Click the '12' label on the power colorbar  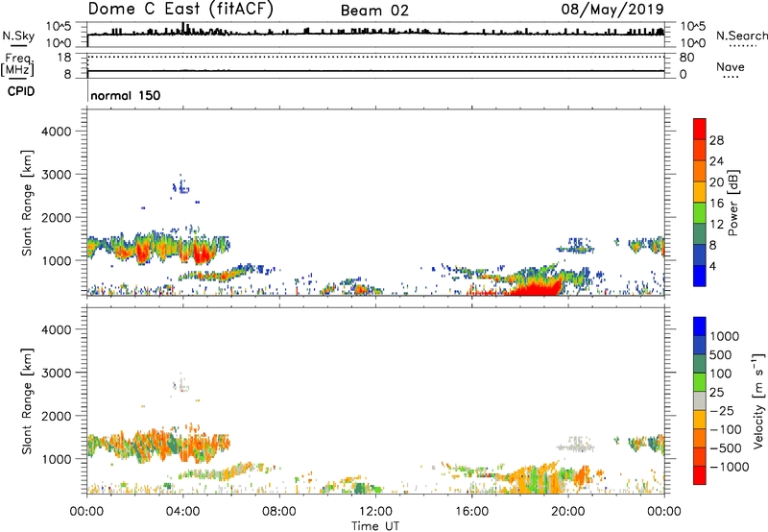click(716, 225)
